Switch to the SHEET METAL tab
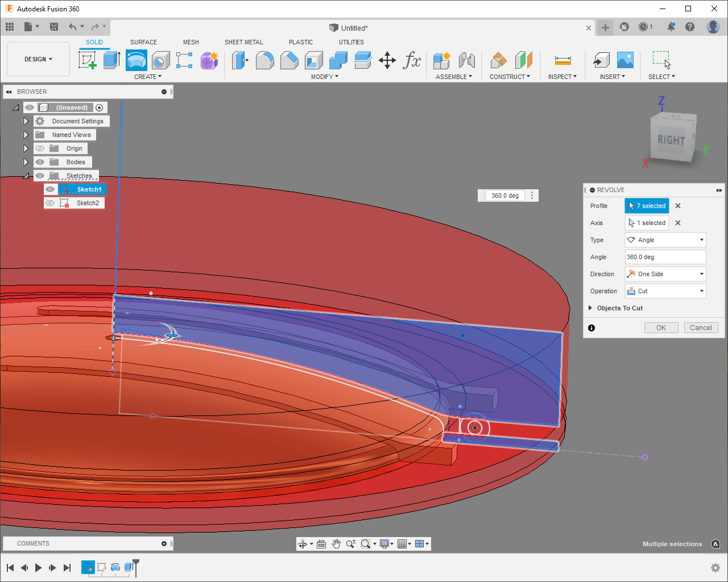The height and width of the screenshot is (582, 728). click(x=243, y=42)
